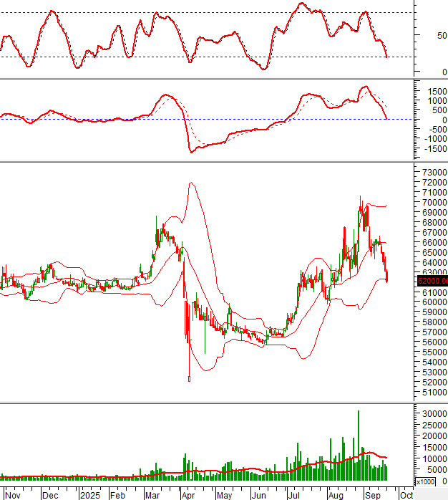Select the Jul label on time axis
This screenshot has height=500, width=448.
(x=294, y=495)
